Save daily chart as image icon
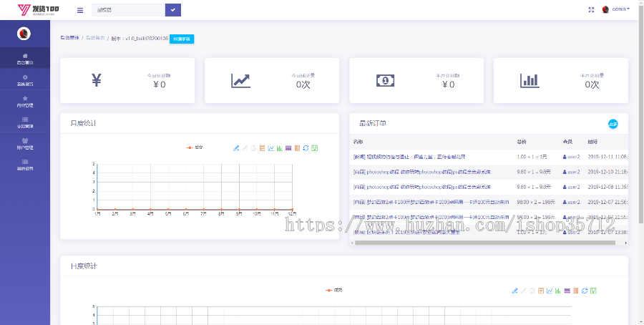644x325 pixels. click(593, 291)
